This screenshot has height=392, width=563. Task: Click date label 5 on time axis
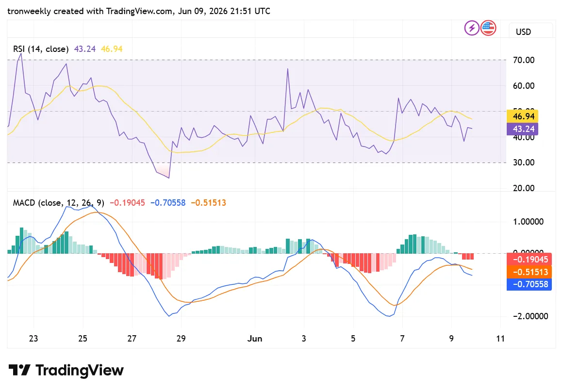(x=353, y=339)
